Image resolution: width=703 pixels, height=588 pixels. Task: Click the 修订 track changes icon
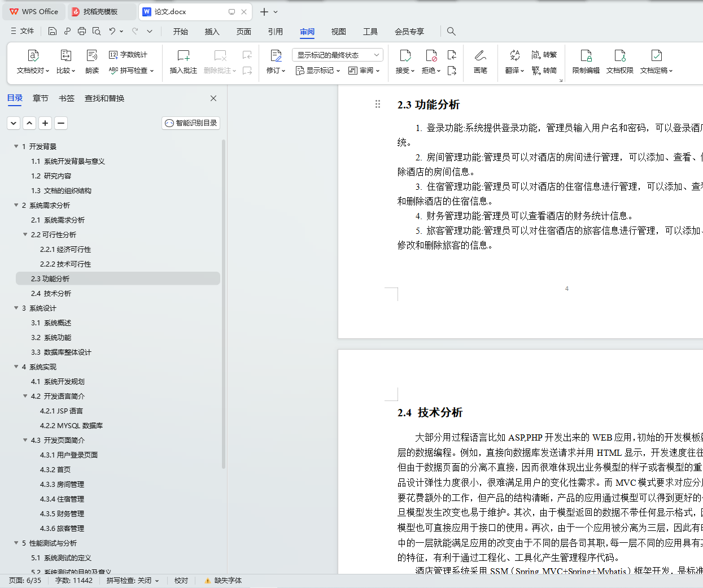pyautogui.click(x=276, y=55)
